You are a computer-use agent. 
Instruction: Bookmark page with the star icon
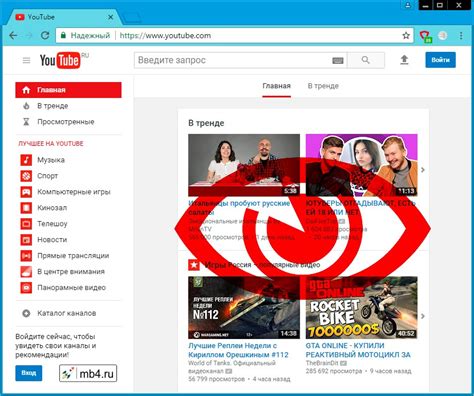406,35
